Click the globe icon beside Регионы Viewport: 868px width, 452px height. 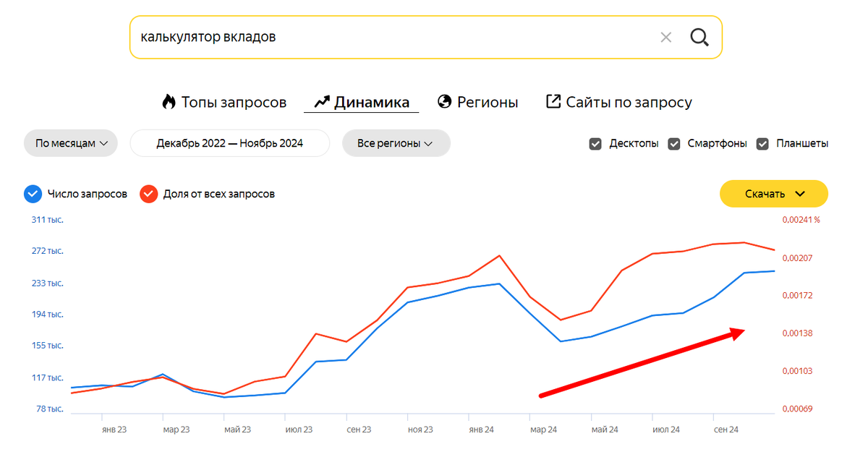(443, 102)
